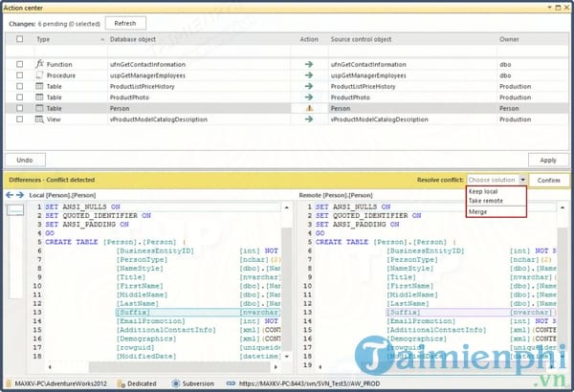Click action arrow for ufnGetContactInformation
Image resolution: width=574 pixels, height=392 pixels.
click(x=309, y=64)
